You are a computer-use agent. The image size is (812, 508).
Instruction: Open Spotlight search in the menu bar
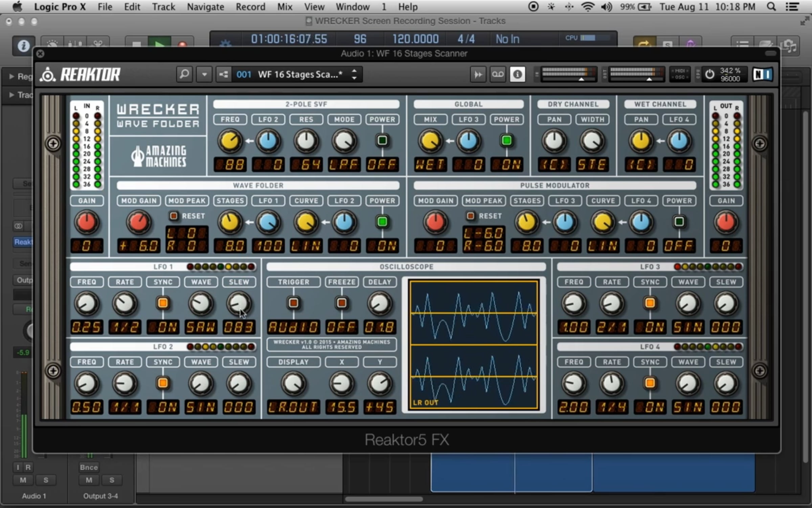(771, 6)
